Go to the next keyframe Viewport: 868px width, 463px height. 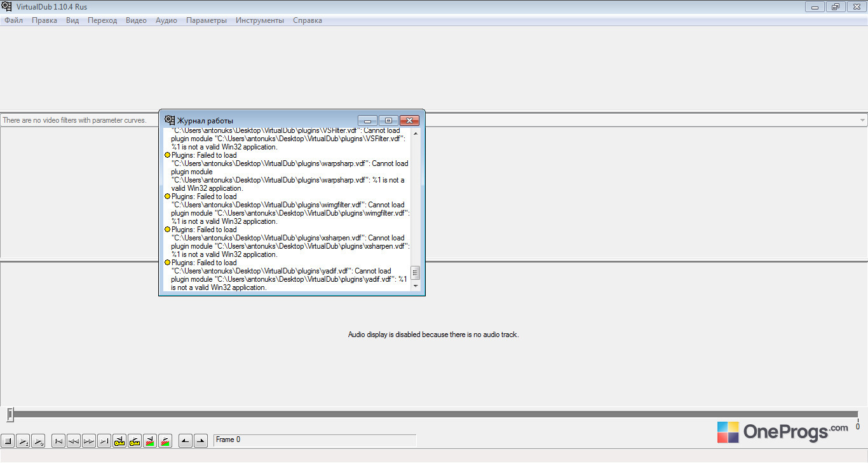(135, 440)
